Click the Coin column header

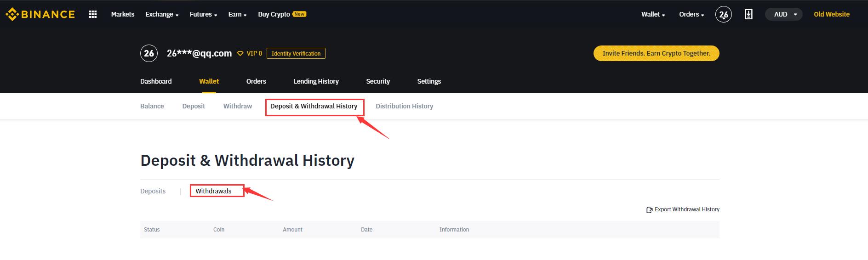(219, 230)
